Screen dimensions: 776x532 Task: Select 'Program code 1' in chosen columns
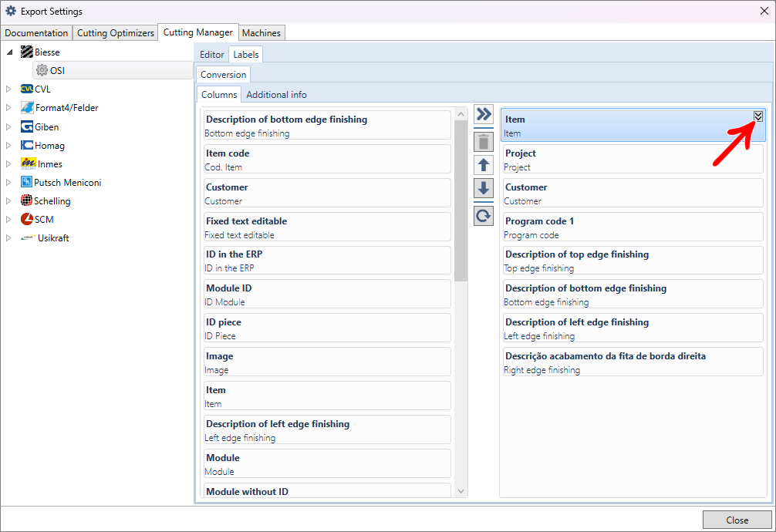[x=633, y=227]
